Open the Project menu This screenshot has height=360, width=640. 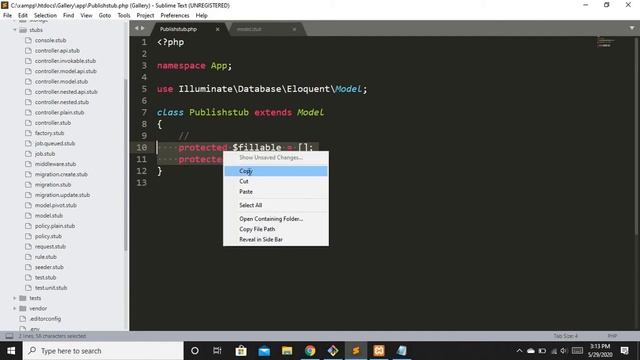tap(145, 16)
